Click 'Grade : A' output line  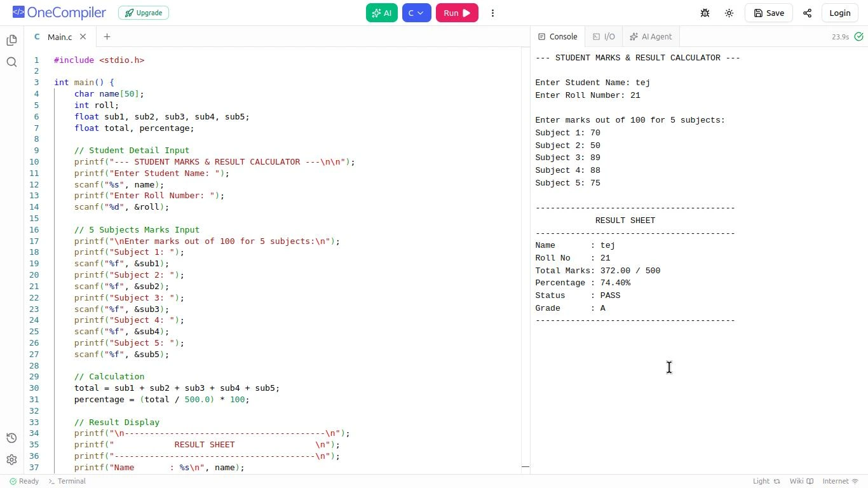[570, 308]
